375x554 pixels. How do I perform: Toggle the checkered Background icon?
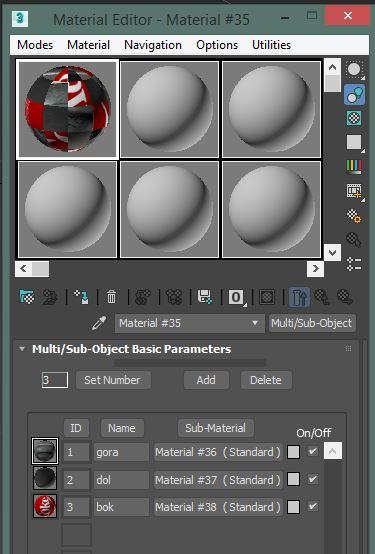tap(354, 118)
